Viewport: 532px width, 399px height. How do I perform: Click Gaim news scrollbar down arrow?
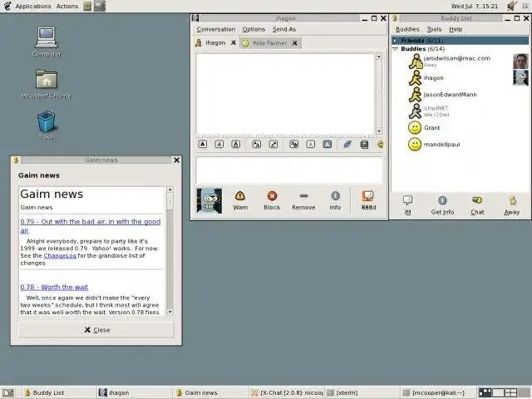pos(170,312)
